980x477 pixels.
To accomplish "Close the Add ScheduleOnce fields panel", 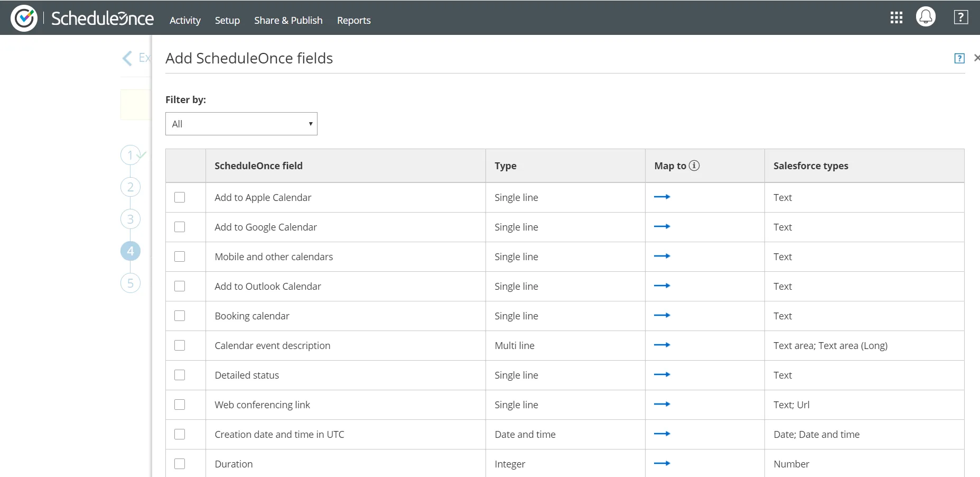I will point(977,58).
